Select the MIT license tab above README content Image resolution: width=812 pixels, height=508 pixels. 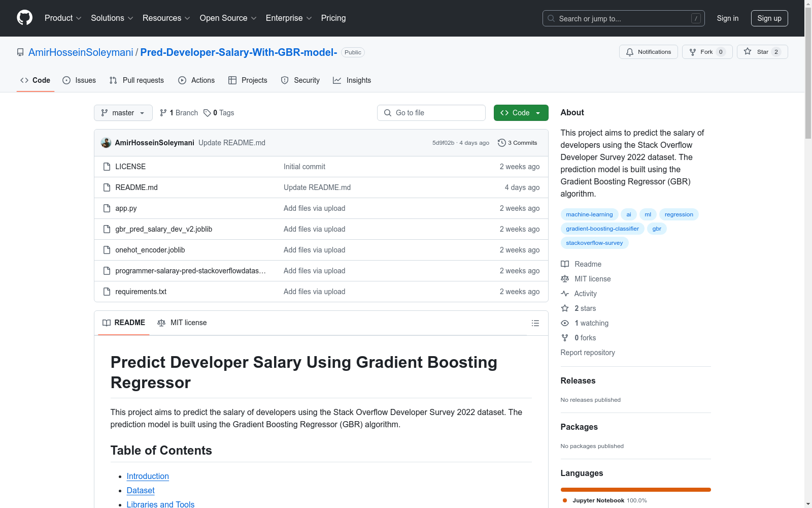point(182,323)
